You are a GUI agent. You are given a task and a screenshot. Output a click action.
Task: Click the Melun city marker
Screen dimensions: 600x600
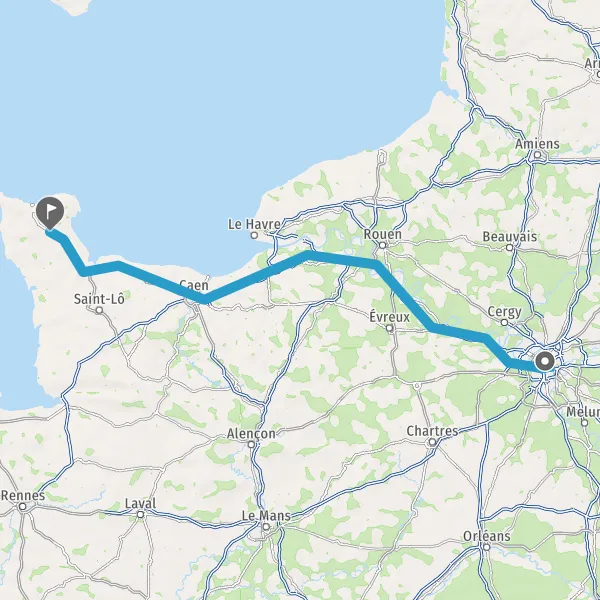pyautogui.click(x=584, y=423)
